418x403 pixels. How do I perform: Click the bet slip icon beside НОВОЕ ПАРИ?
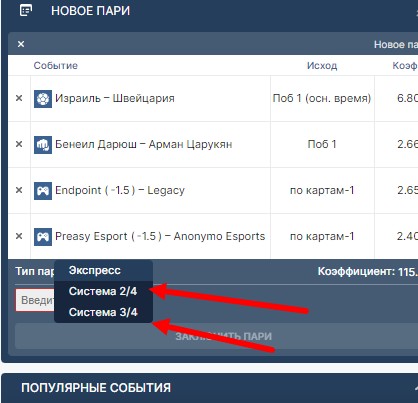(x=26, y=10)
